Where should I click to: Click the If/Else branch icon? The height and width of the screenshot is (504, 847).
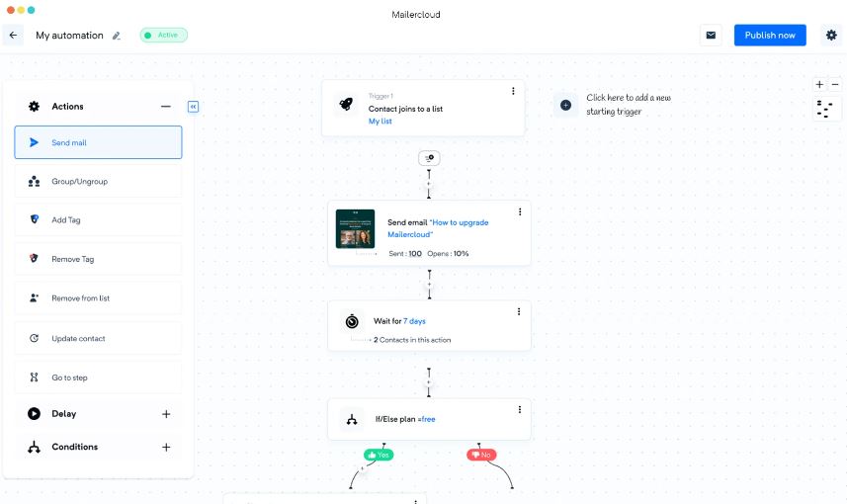(352, 420)
